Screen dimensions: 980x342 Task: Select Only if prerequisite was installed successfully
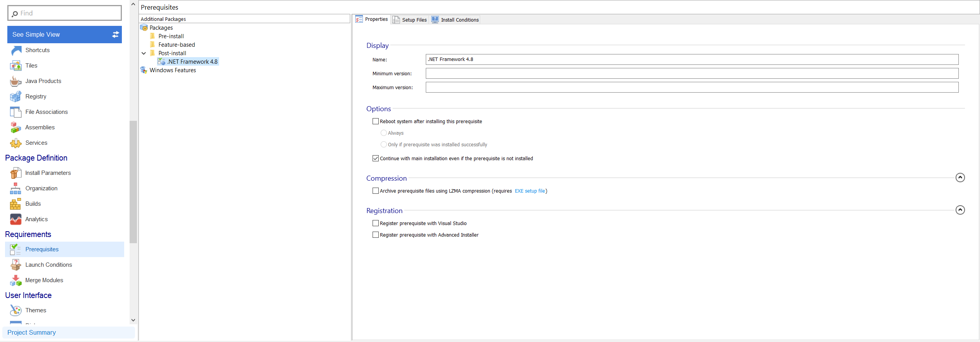pyautogui.click(x=384, y=144)
